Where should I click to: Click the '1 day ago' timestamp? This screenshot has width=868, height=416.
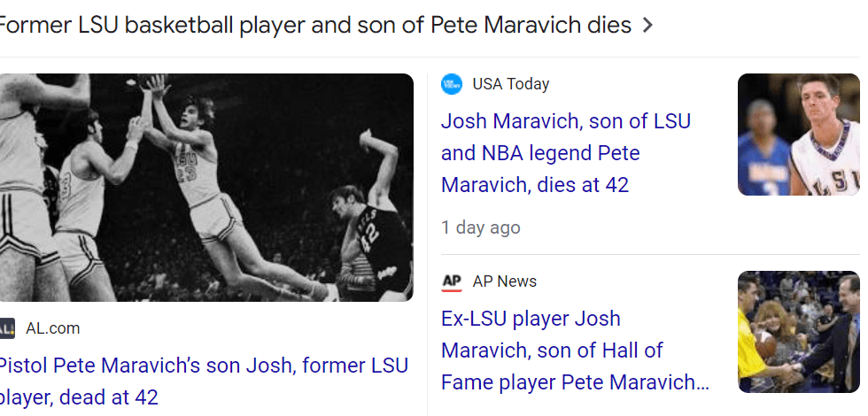point(481,227)
